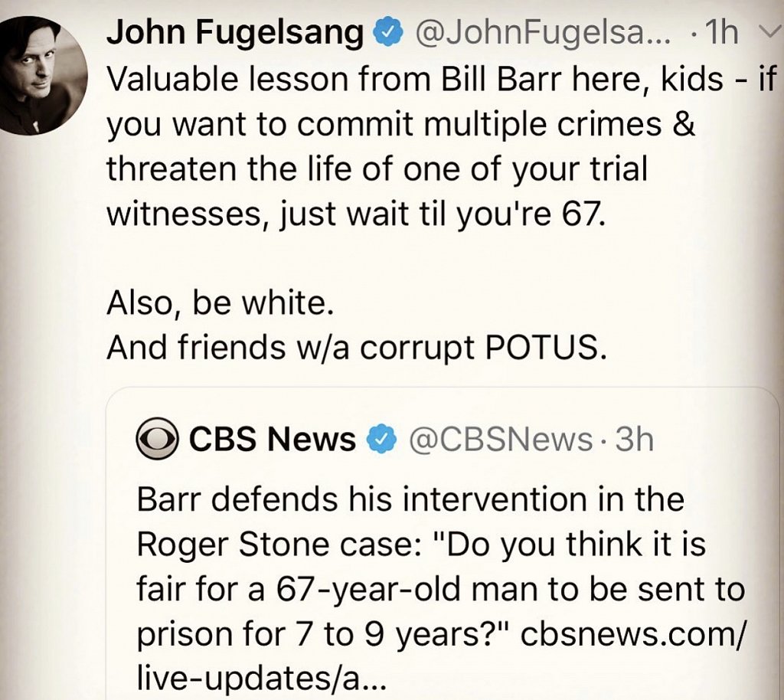Tap the "threaten the life" tweet line

click(x=377, y=168)
